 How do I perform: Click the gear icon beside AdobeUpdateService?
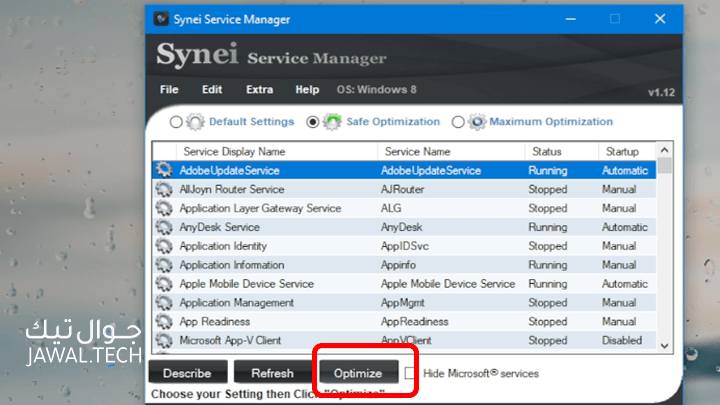click(x=164, y=170)
